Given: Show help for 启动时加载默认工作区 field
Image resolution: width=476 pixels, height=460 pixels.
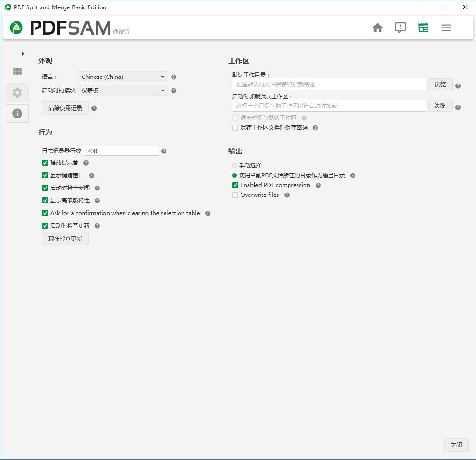Looking at the screenshot, I should 458,107.
